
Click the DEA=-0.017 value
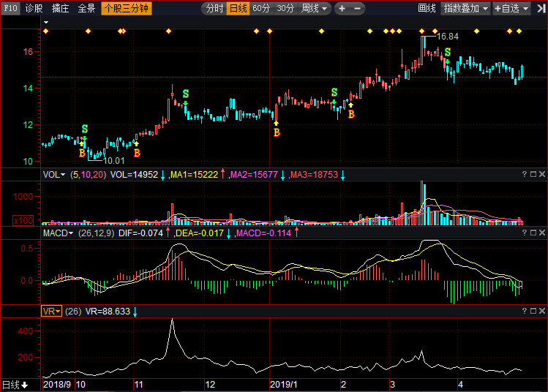click(x=199, y=233)
